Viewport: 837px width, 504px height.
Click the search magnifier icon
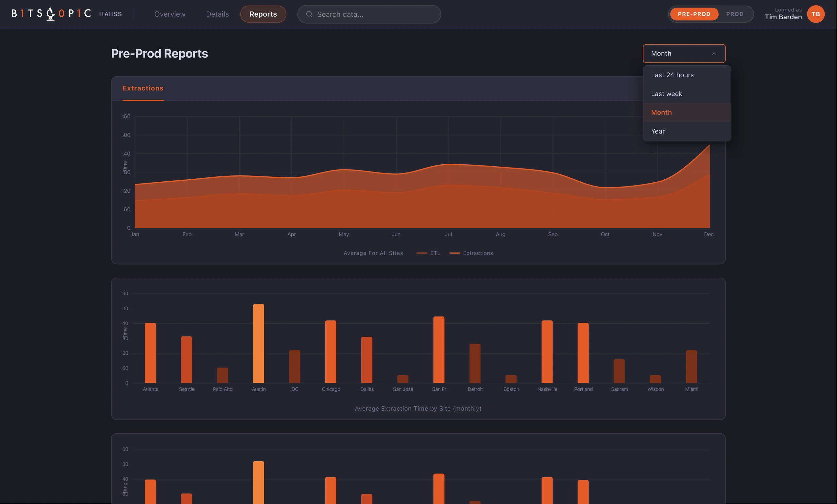point(309,14)
